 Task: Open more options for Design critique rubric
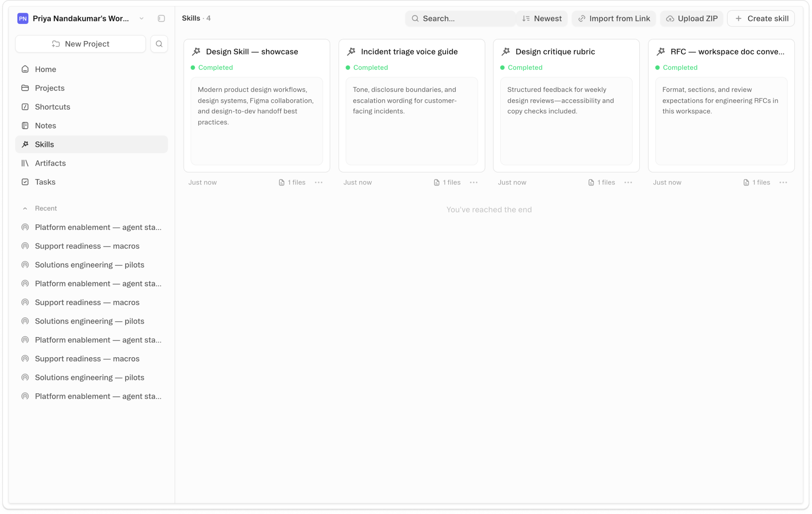628,183
